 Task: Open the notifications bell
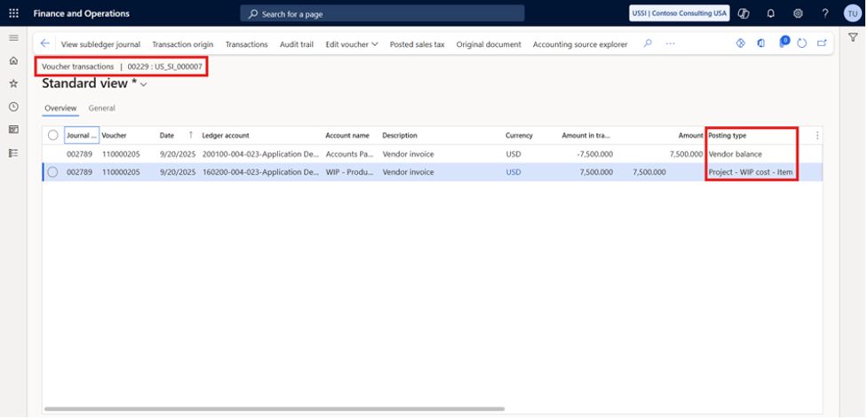tap(771, 13)
